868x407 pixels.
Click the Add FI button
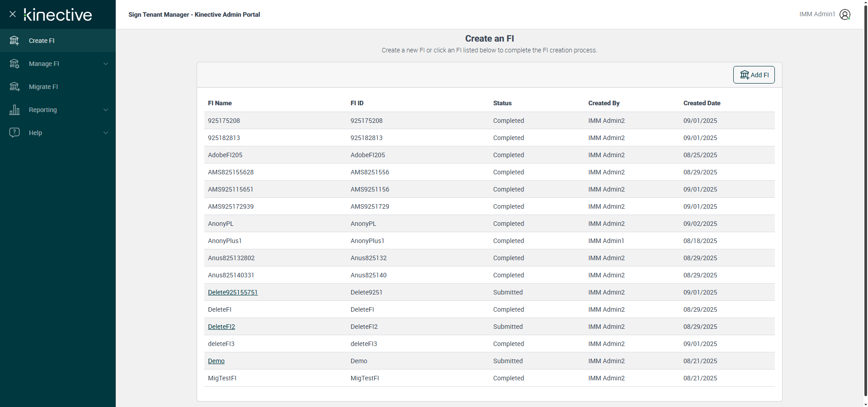[x=754, y=75]
